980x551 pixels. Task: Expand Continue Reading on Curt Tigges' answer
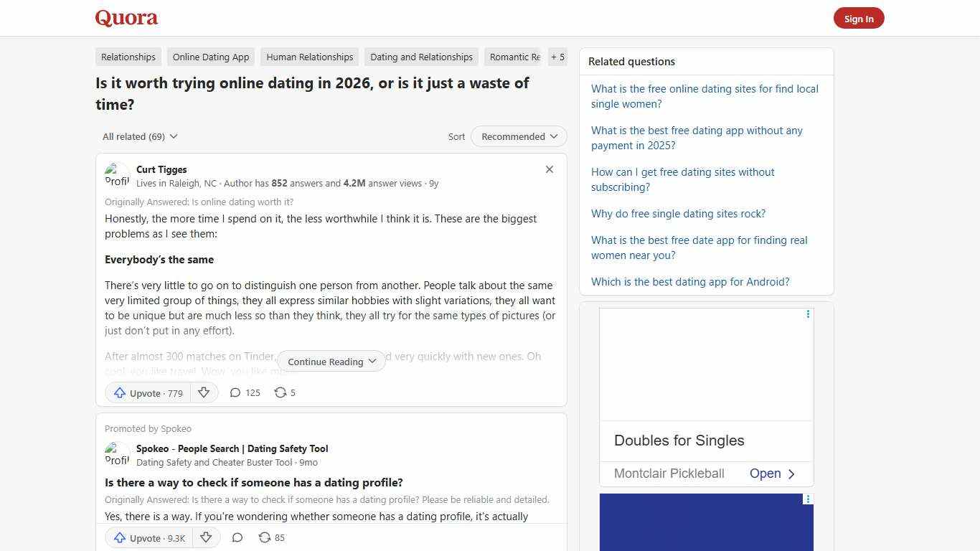(331, 361)
